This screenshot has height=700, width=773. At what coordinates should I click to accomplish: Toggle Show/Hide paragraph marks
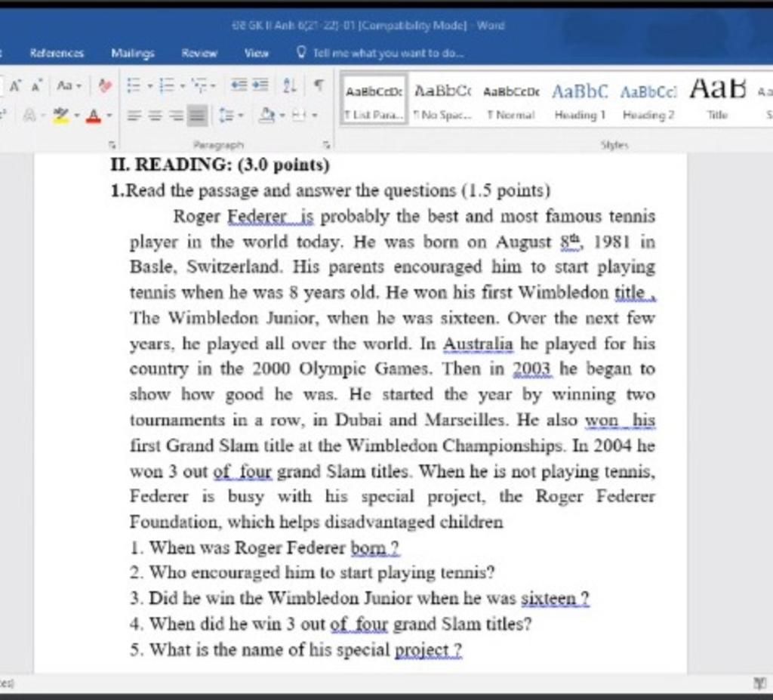(x=319, y=85)
